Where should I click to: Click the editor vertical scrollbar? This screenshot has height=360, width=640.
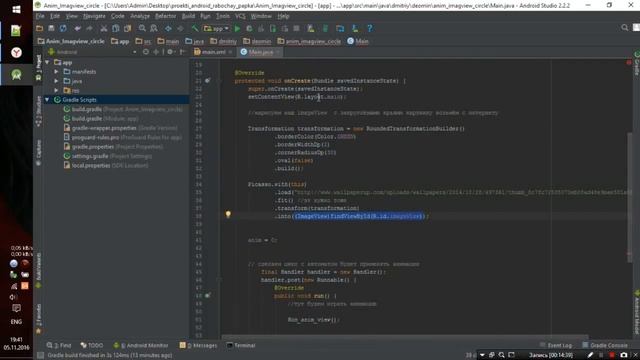pyautogui.click(x=630, y=196)
